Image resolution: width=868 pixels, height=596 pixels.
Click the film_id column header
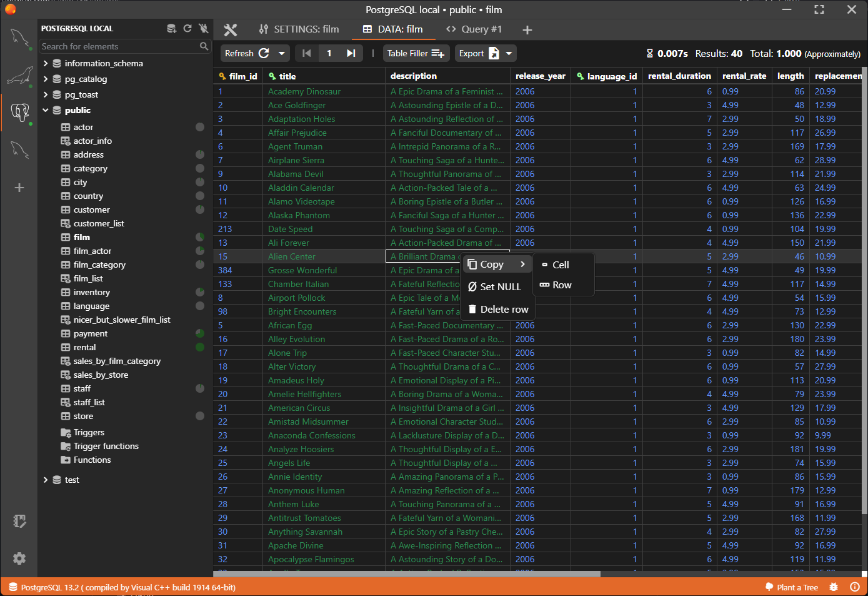(238, 76)
